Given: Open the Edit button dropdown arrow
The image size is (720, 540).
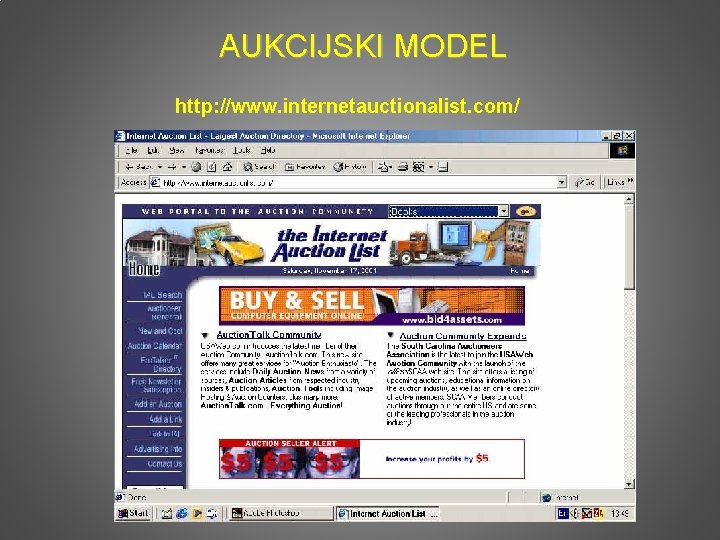Looking at the screenshot, I should pyautogui.click(x=431, y=167).
